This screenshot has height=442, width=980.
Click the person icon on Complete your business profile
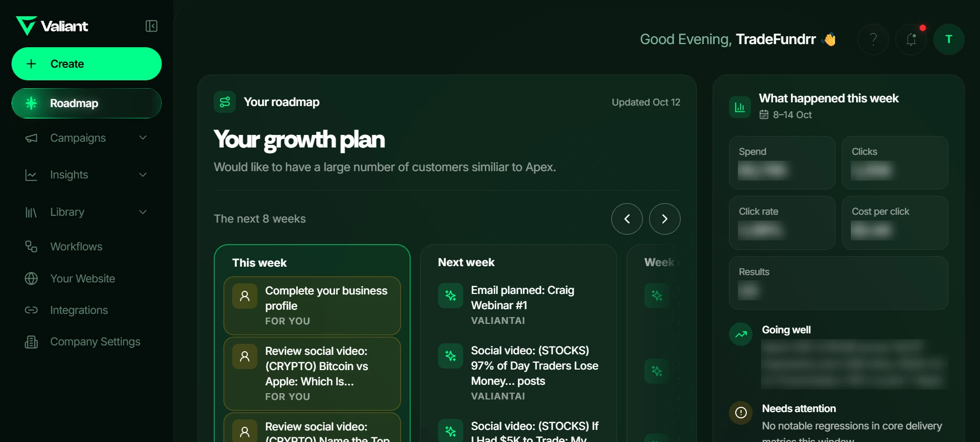(x=245, y=296)
